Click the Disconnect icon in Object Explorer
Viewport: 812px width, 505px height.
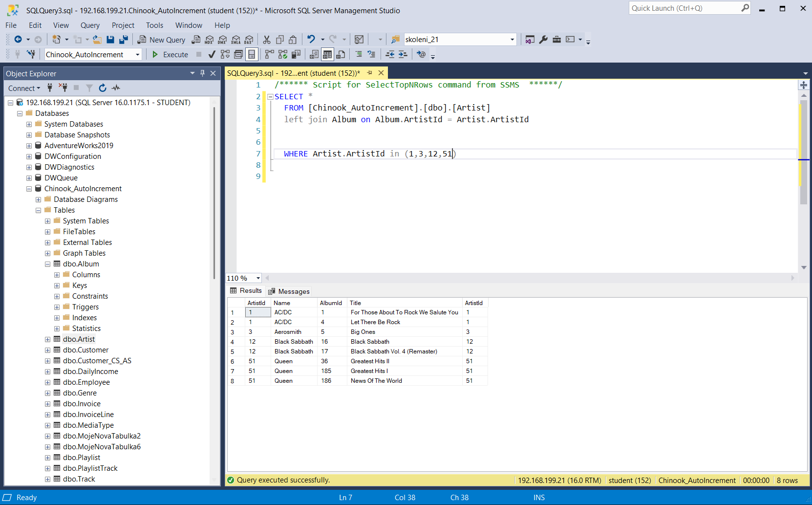[x=63, y=88]
